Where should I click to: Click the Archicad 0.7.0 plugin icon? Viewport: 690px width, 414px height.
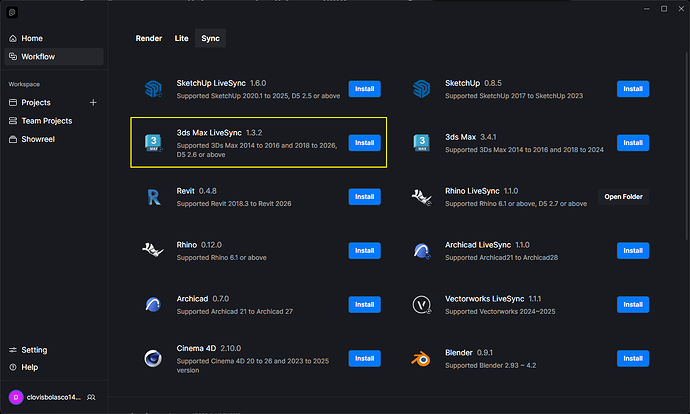point(153,304)
